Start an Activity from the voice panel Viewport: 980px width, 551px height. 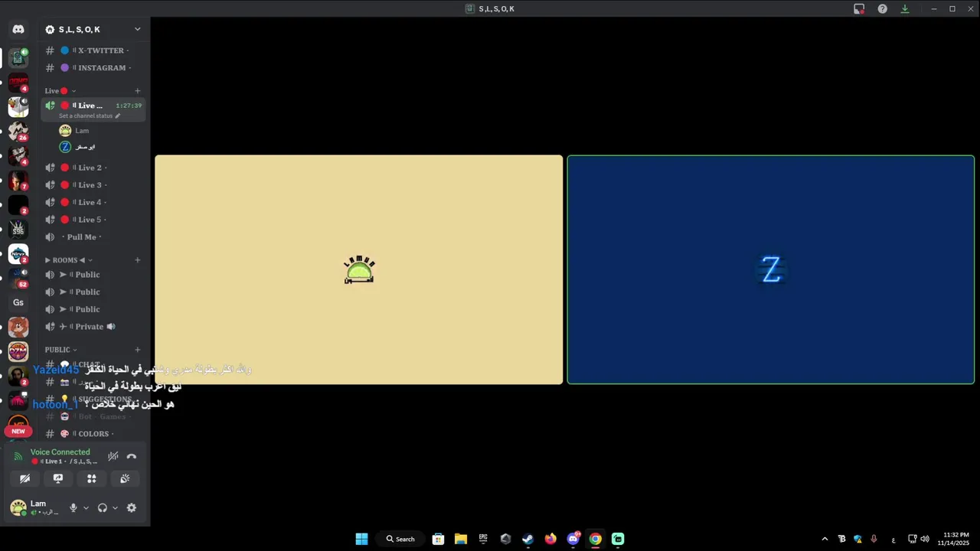pyautogui.click(x=91, y=478)
